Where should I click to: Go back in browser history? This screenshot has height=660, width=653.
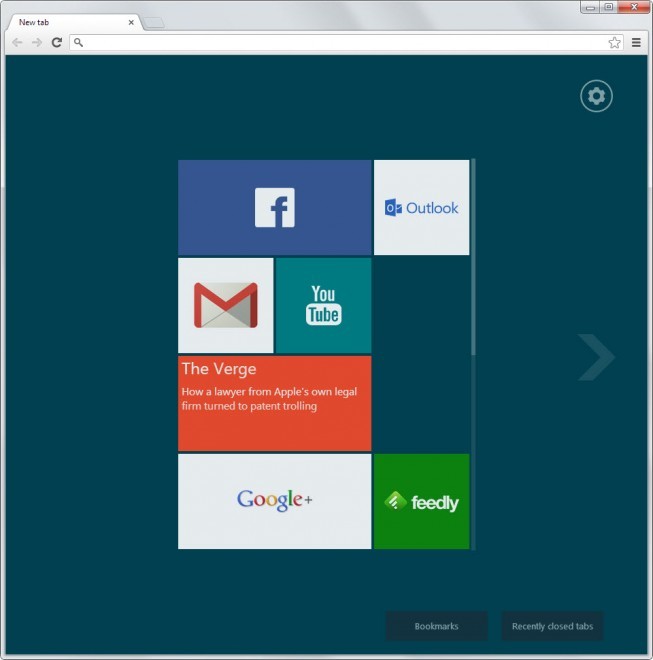pos(17,42)
